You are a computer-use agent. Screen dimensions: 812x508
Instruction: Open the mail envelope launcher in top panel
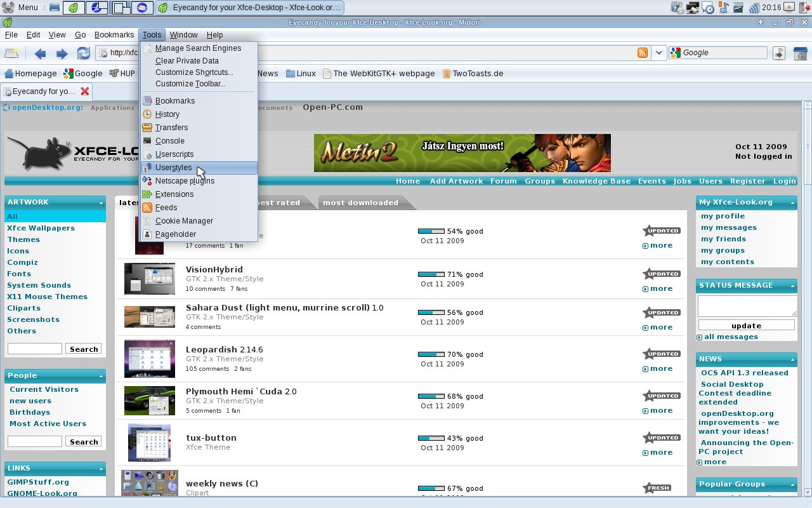[143, 8]
